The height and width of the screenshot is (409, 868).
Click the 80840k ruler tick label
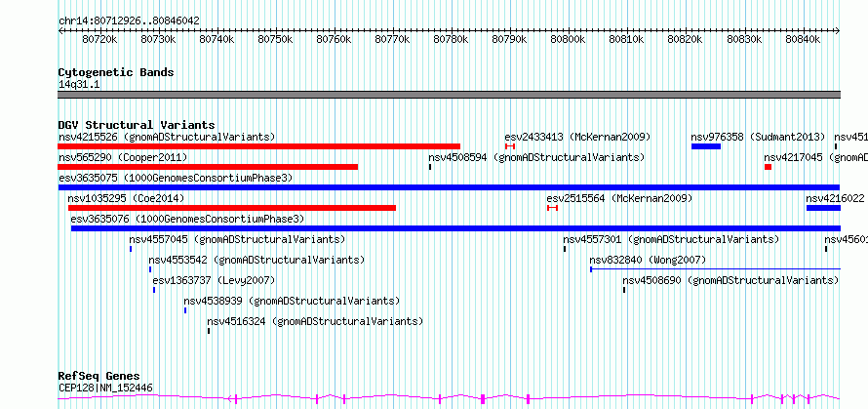coord(803,39)
